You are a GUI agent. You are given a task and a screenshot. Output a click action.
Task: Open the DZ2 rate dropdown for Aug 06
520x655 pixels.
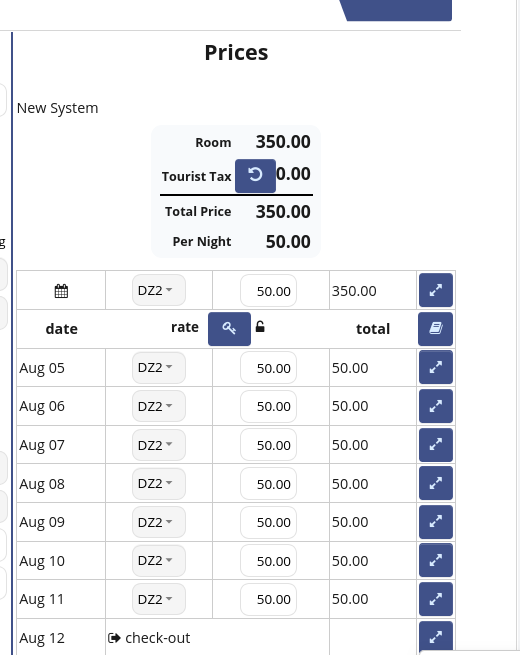tap(159, 406)
